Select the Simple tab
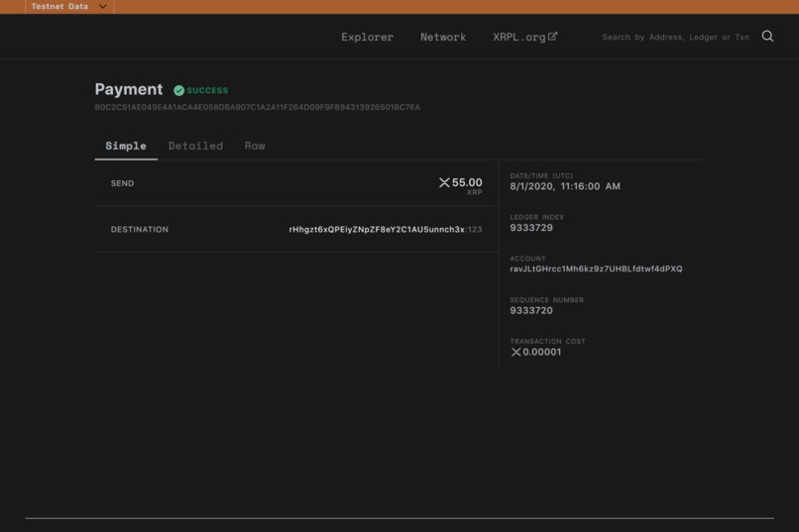The width and height of the screenshot is (799, 532). [126, 146]
